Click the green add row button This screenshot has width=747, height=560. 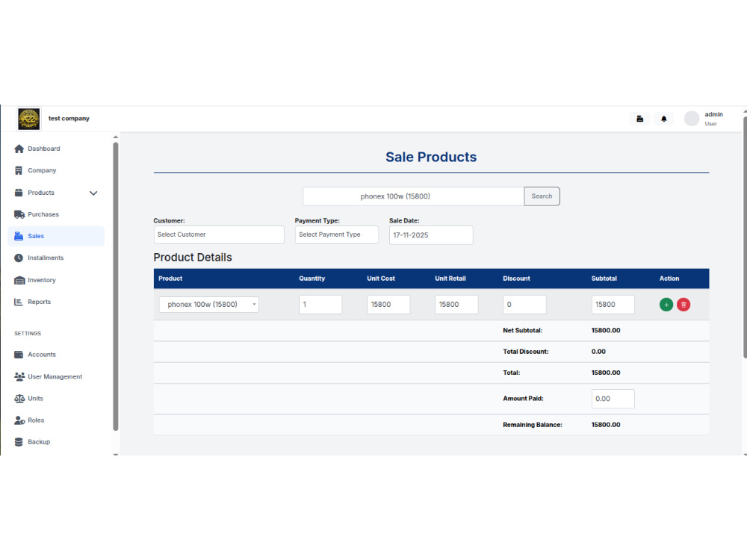pyautogui.click(x=666, y=305)
